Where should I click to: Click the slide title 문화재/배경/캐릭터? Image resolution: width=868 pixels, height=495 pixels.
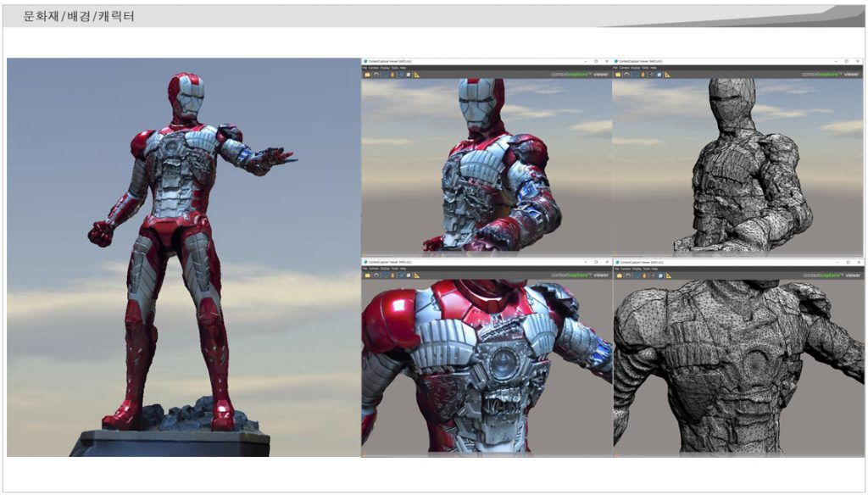[x=79, y=17]
